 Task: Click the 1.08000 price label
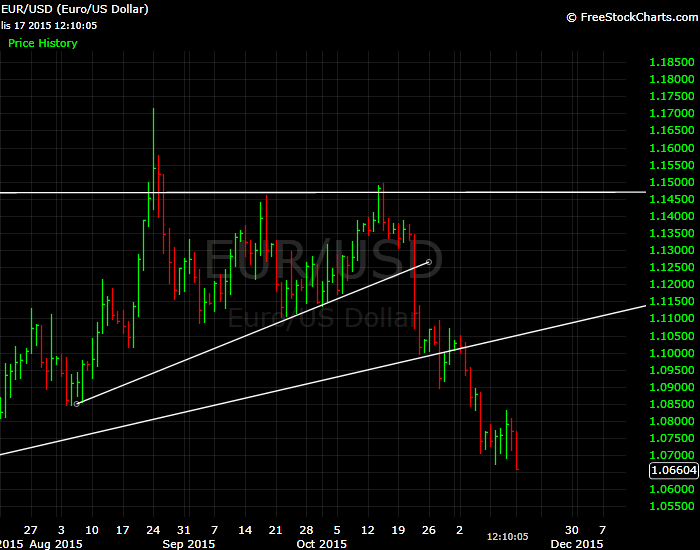tap(672, 421)
